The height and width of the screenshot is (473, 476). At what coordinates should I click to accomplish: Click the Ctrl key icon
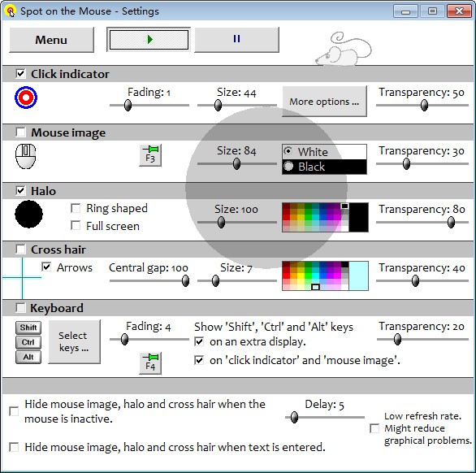[x=28, y=342]
